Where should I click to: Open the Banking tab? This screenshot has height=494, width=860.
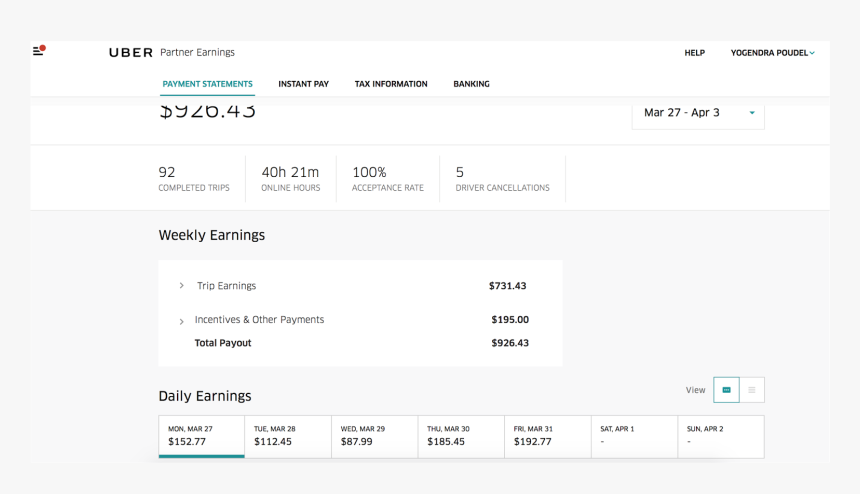coord(471,84)
